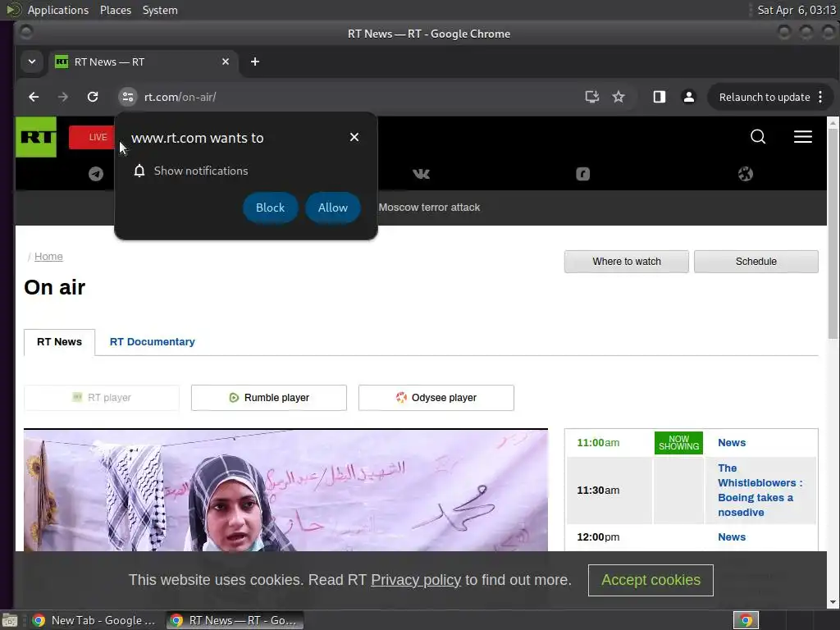Open Chrome's three-dot menu
Viewport: 840px width, 630px height.
[x=820, y=97]
